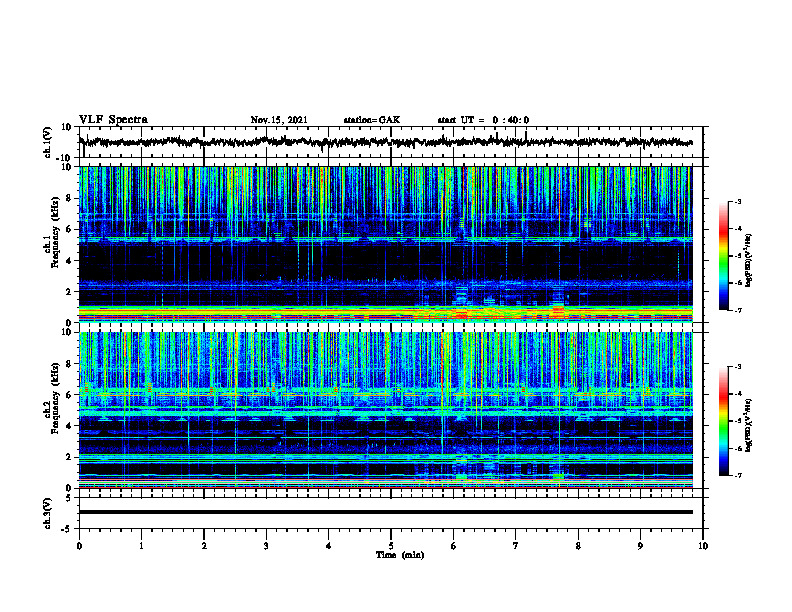This screenshot has width=792, height=612.
Task: Click inside the ch.2 spectrogram panel
Action: pos(385,410)
